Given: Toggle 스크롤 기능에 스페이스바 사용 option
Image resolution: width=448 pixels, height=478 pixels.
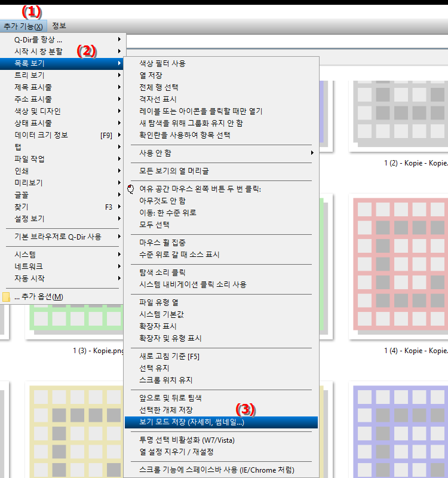Looking at the screenshot, I should [221, 470].
